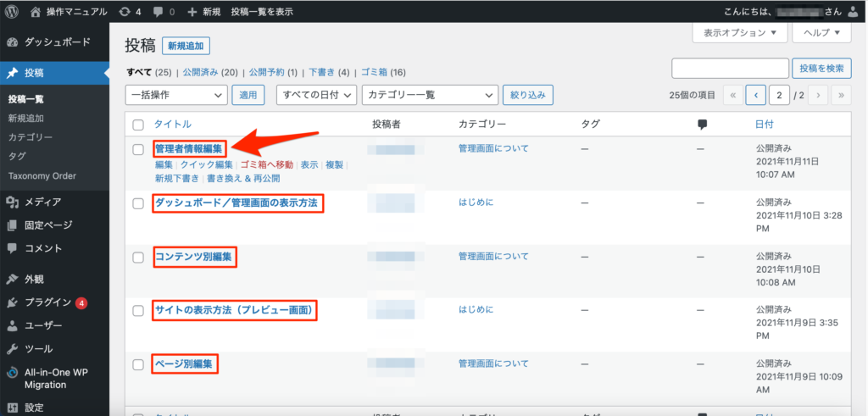Open ユーザー section in sidebar
Image resolution: width=868 pixels, height=416 pixels.
[43, 325]
